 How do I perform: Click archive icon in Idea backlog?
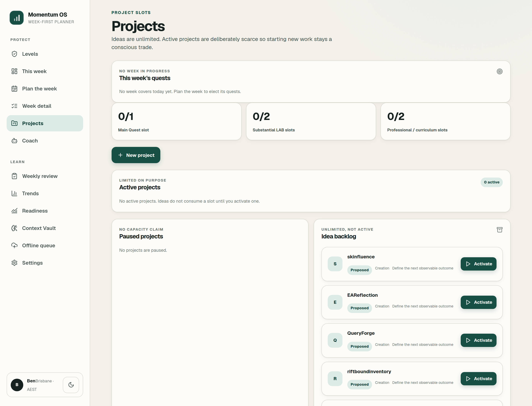[500, 230]
